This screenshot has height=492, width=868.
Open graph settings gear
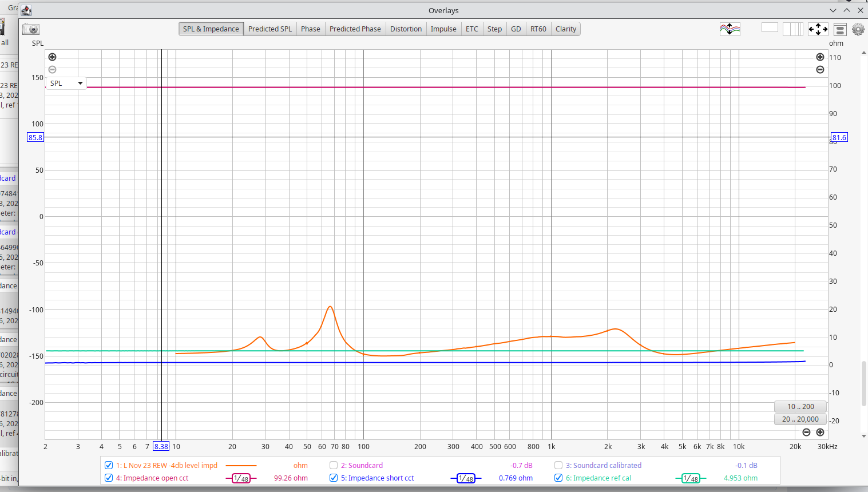[x=858, y=29]
